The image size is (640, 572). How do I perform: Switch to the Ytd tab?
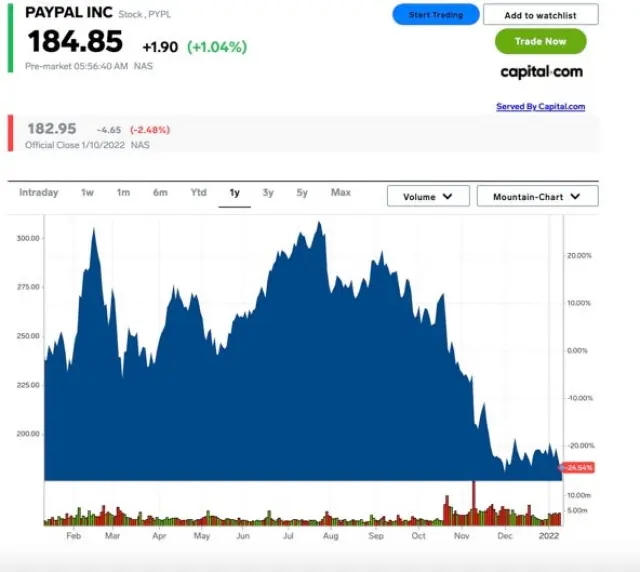pyautogui.click(x=198, y=193)
